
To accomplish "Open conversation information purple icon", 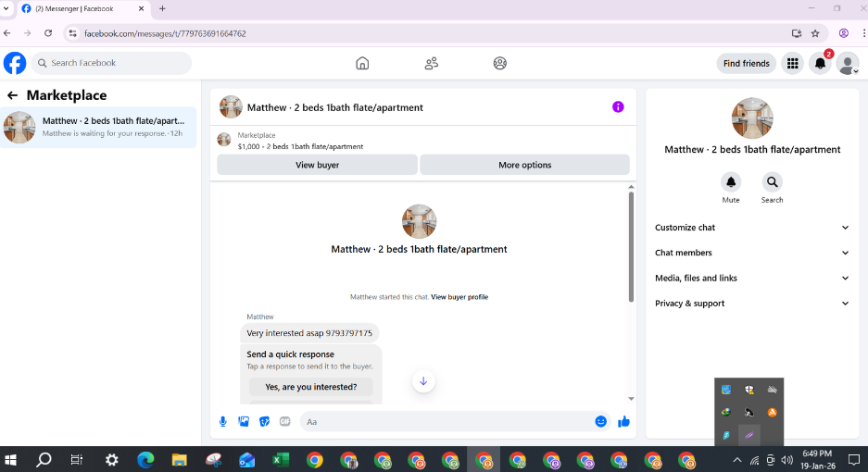I will click(x=618, y=106).
